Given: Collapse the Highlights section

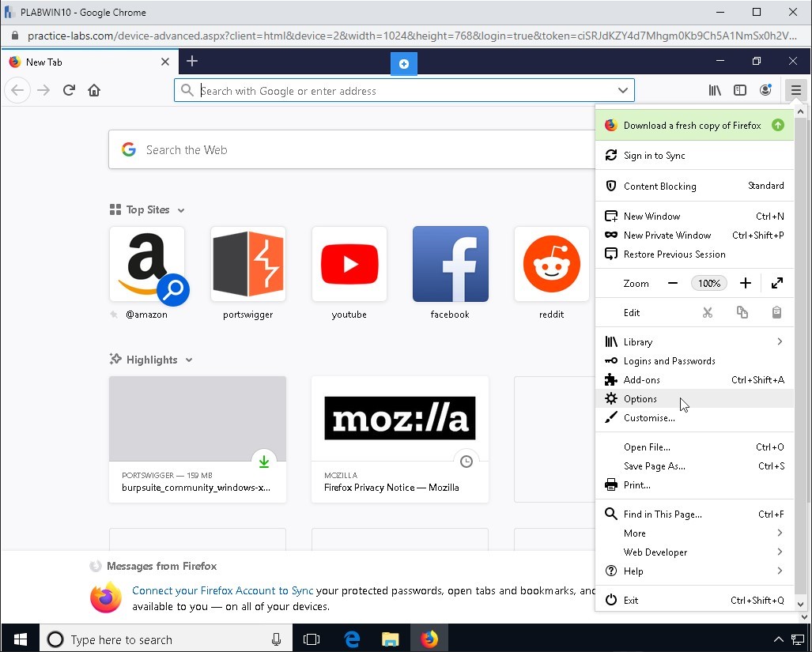Looking at the screenshot, I should point(188,360).
